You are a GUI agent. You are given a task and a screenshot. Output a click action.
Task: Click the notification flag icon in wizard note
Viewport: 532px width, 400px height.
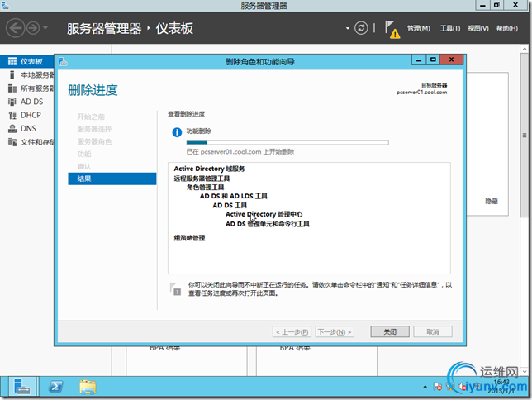[x=175, y=289]
